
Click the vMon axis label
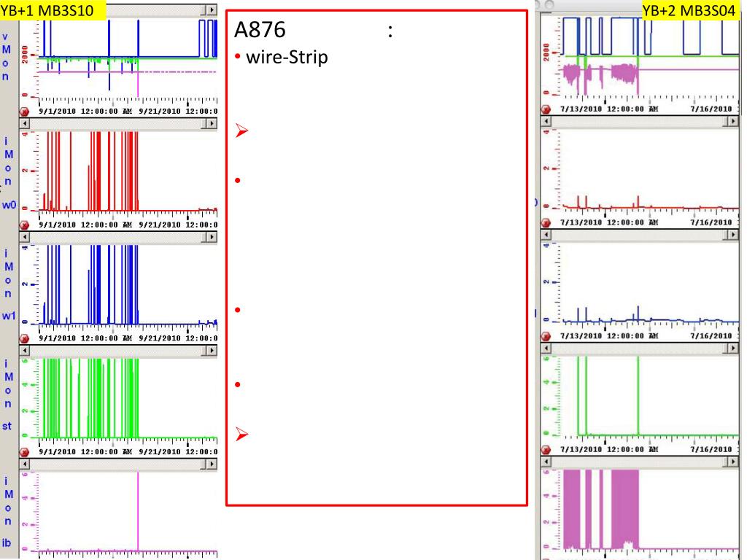[6, 56]
